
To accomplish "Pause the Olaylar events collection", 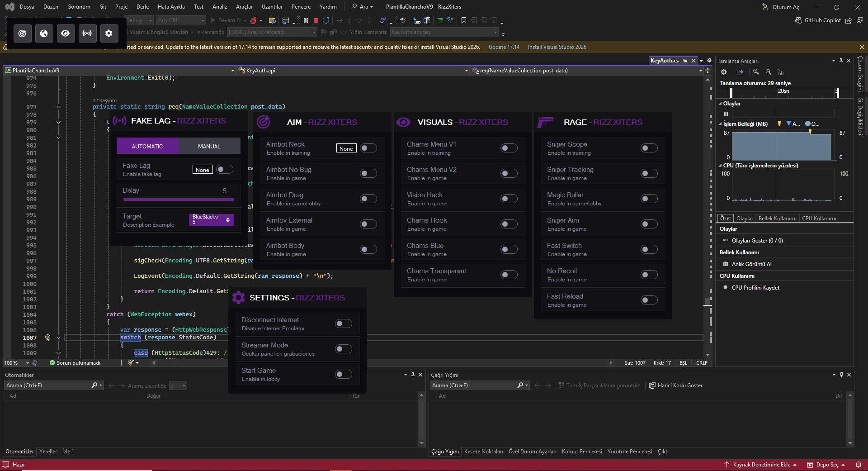I will 726,114.
